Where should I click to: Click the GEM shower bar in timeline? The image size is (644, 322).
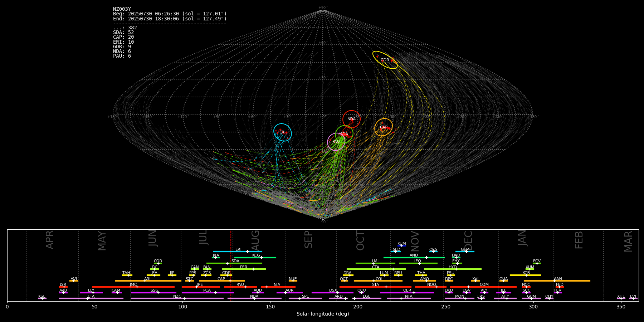point(465,252)
